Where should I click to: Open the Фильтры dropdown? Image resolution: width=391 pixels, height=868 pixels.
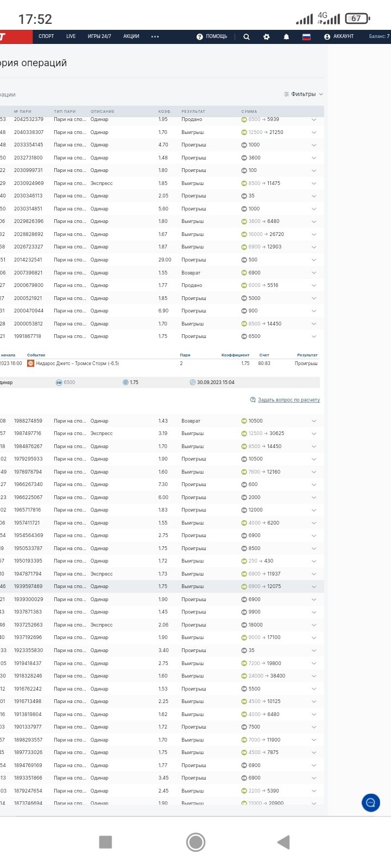point(304,94)
